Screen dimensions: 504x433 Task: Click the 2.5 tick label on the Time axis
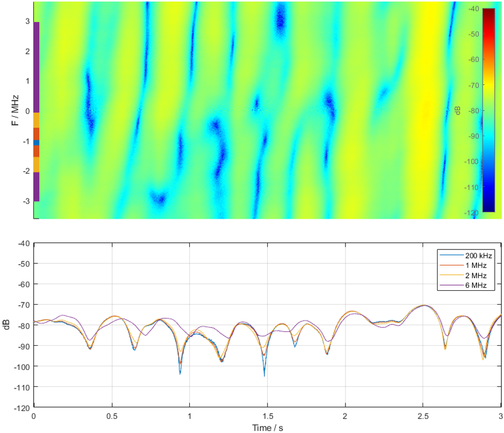(x=423, y=417)
